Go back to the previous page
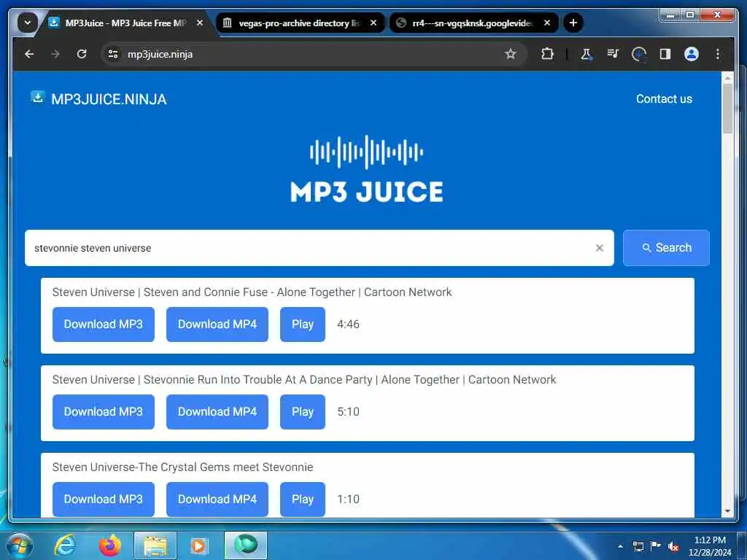This screenshot has height=560, width=747. [29, 54]
